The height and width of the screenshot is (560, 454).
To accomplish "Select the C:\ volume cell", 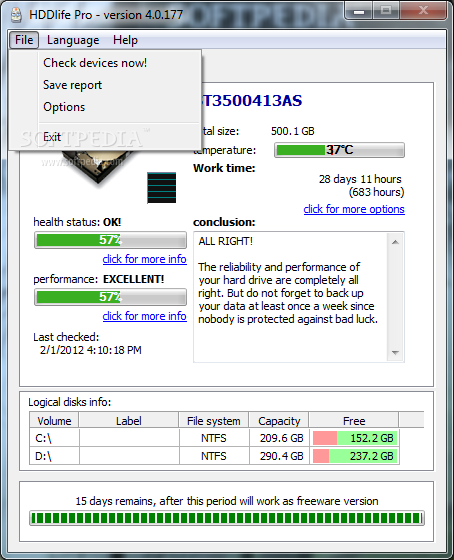I will 54,438.
